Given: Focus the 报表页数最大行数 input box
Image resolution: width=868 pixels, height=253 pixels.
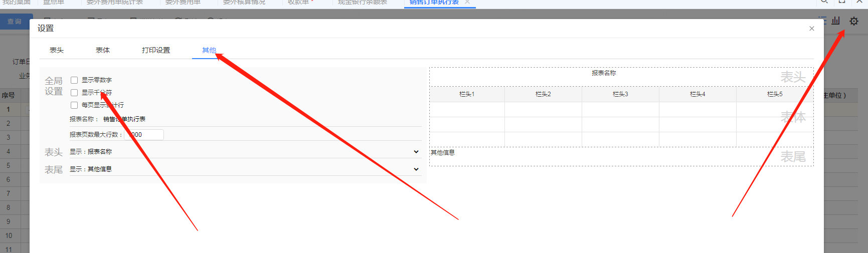Looking at the screenshot, I should [144, 134].
